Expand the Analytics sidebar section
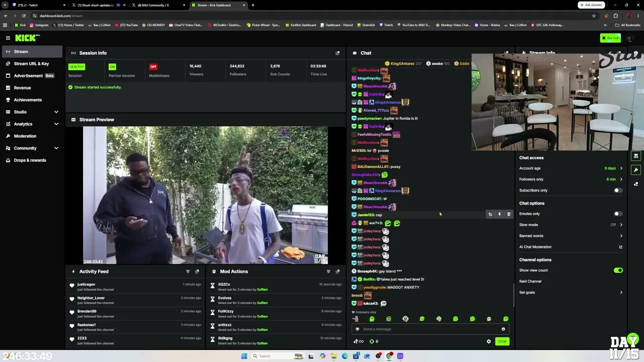This screenshot has width=644, height=362. click(56, 124)
